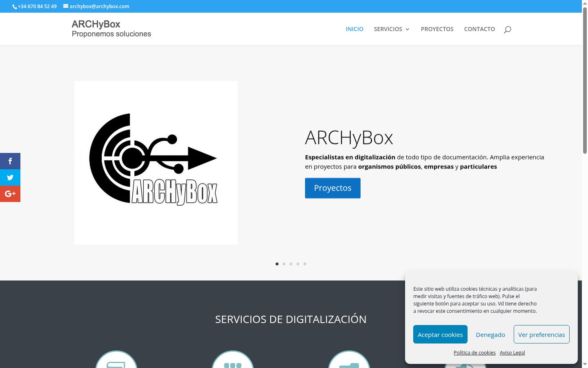Select the third slider dot
Screen dimensions: 588x368
coord(291,264)
